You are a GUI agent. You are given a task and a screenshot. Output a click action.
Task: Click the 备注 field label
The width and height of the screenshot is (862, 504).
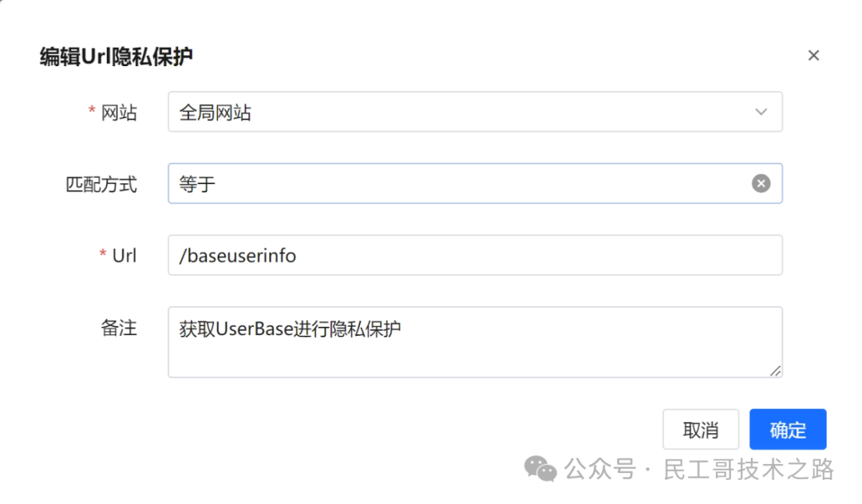click(119, 327)
